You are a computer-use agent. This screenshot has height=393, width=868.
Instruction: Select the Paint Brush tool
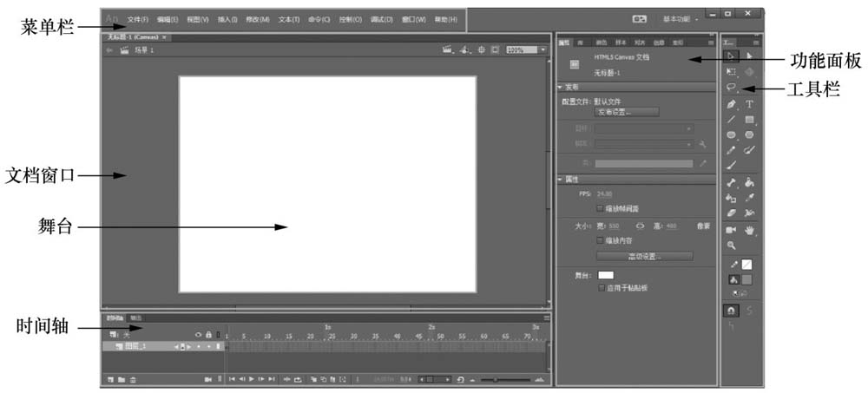[x=750, y=150]
